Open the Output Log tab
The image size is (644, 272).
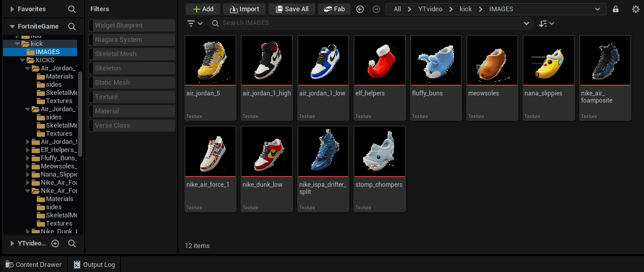click(94, 264)
